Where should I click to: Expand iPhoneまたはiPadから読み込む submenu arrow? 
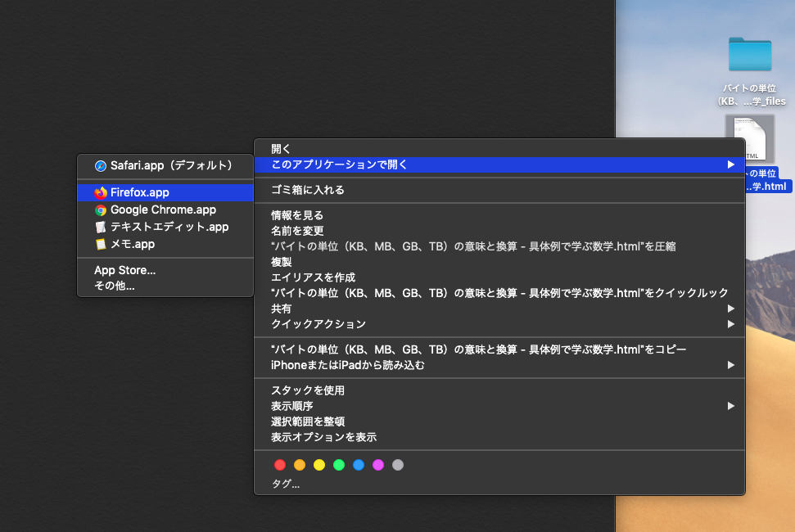(730, 365)
